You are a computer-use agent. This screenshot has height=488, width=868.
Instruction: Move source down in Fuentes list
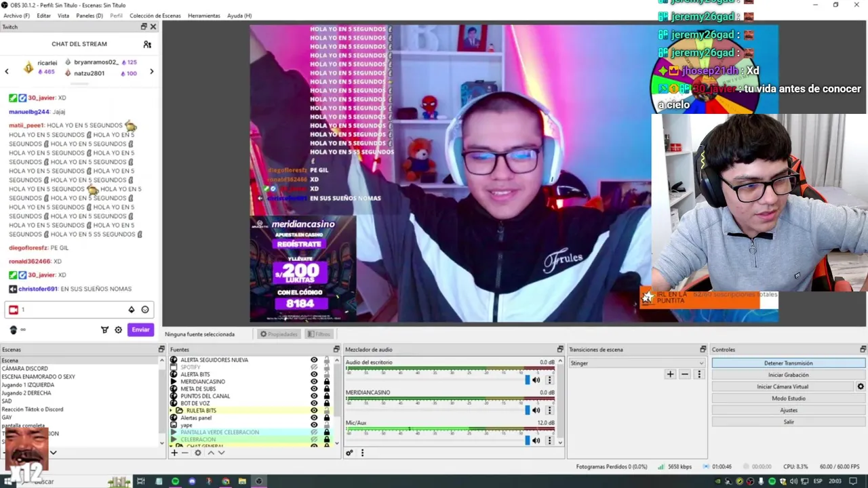[221, 453]
